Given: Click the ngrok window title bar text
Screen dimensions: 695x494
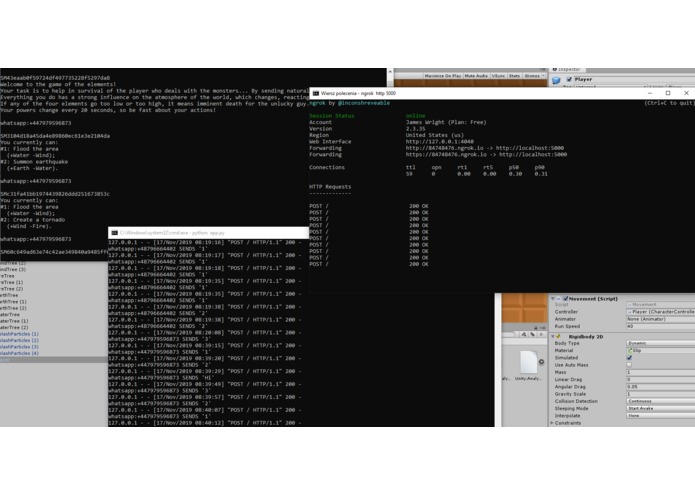Looking at the screenshot, I should 358,93.
